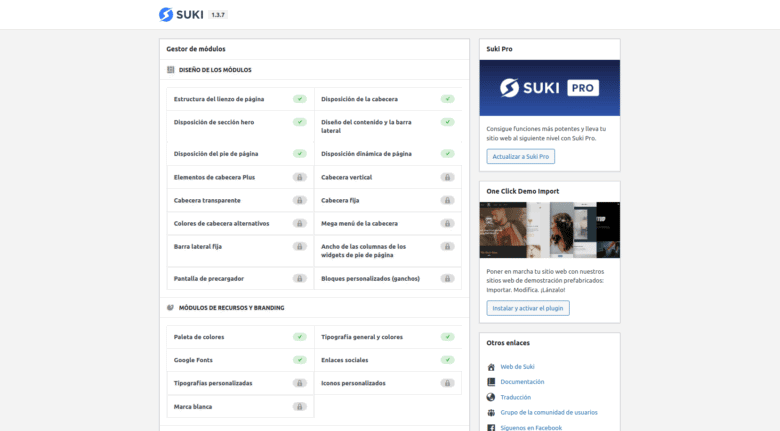Click the lock icon for Cabecera transparente

click(299, 201)
